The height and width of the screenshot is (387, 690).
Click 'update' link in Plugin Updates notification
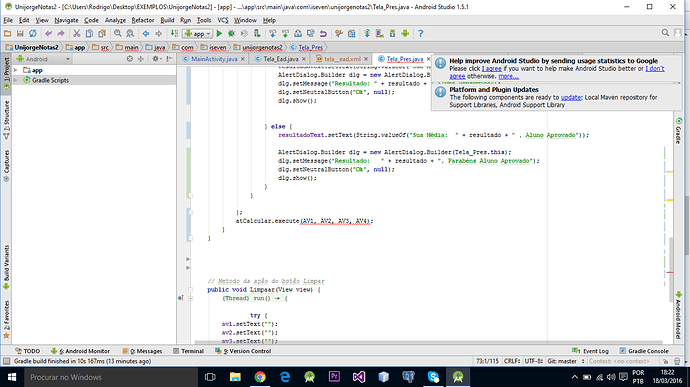(571, 97)
